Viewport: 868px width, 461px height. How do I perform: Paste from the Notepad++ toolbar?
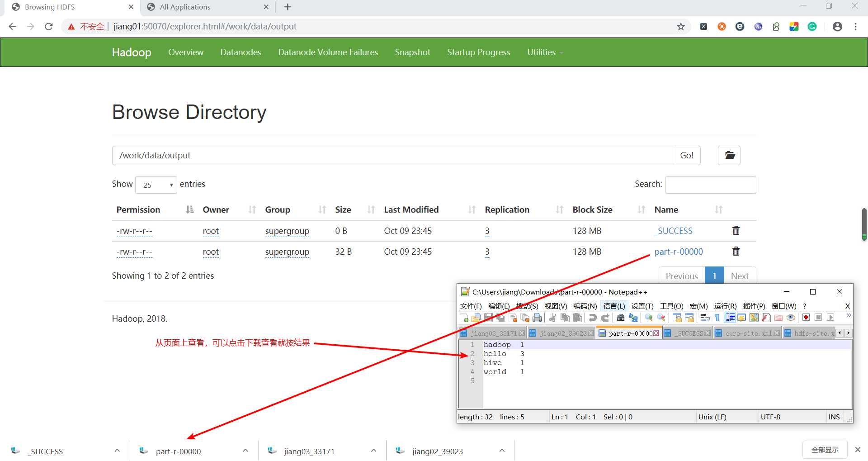(x=577, y=318)
